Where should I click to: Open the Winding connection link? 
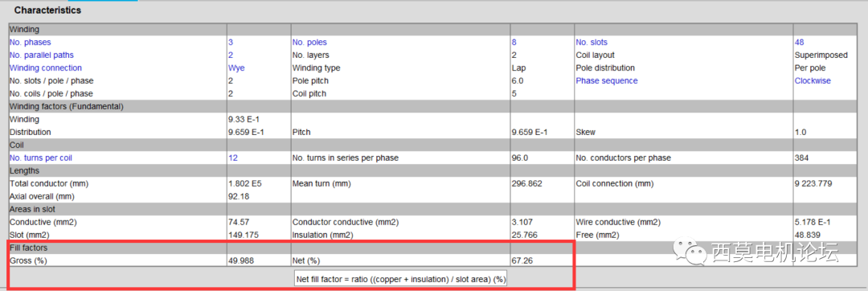tap(45, 68)
